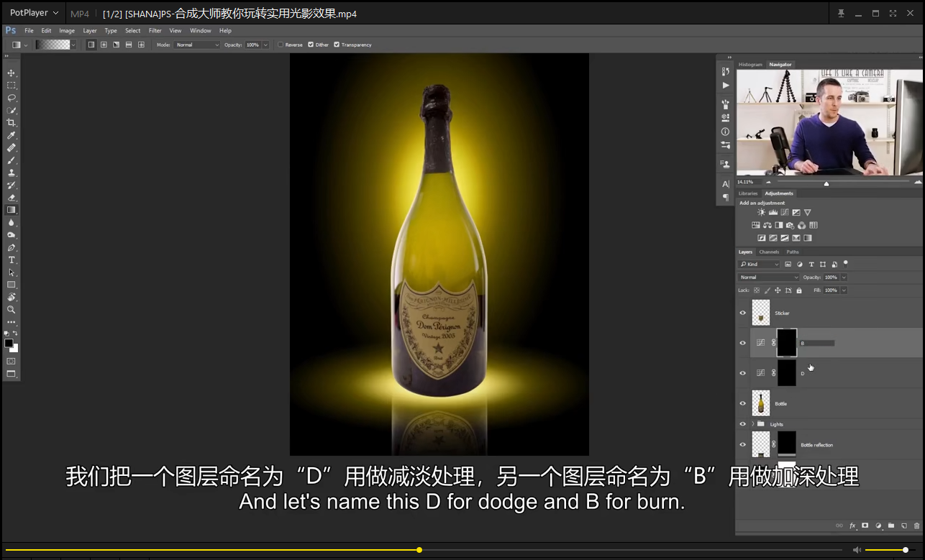This screenshot has height=560, width=925.
Task: Click the foreground color swatch
Action: pos(9,344)
